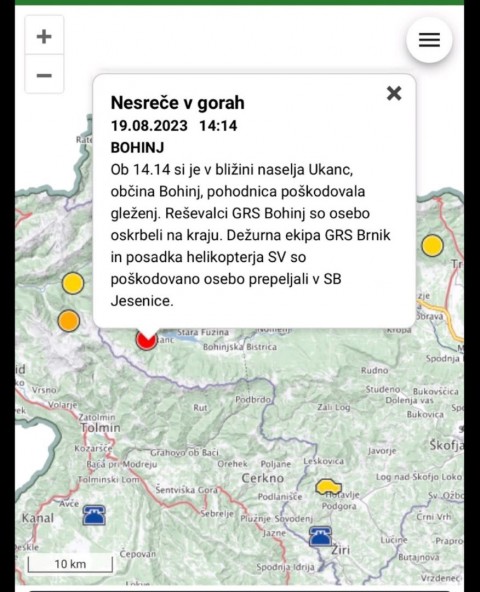Close the Nesreče v gorah popup
Image resolution: width=480 pixels, height=592 pixels.
point(394,93)
